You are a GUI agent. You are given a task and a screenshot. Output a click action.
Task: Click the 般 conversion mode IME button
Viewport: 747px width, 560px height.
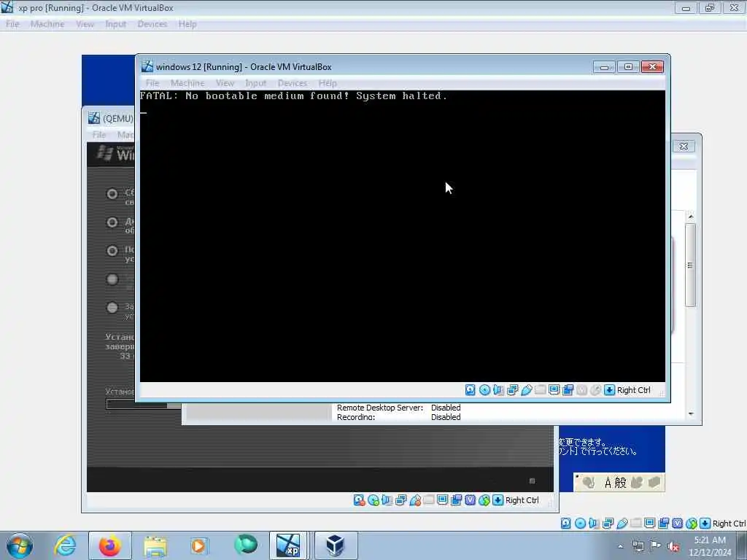(x=620, y=483)
